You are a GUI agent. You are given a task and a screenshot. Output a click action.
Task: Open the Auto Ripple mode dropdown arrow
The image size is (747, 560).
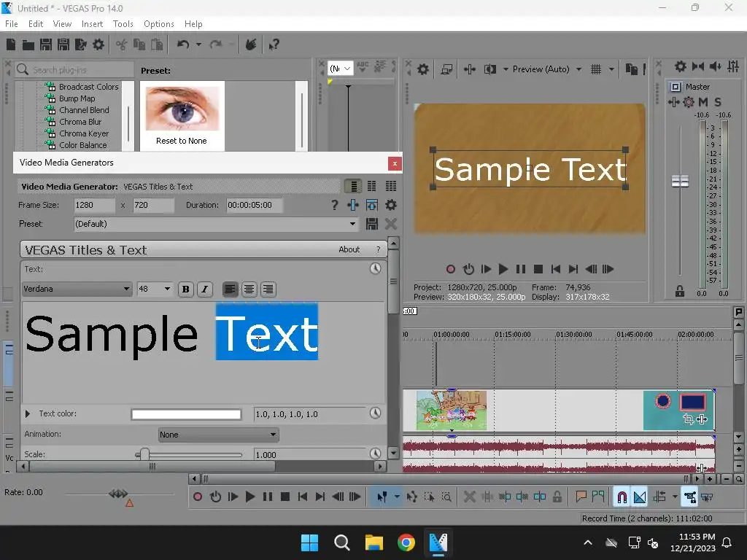pos(675,497)
